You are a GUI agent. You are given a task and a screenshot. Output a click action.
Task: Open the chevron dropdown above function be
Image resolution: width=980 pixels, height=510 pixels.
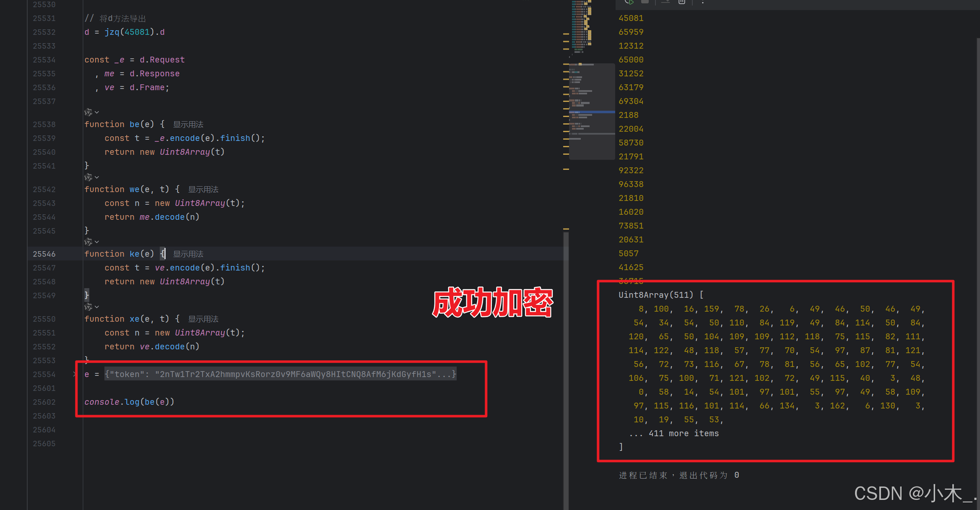(97, 112)
